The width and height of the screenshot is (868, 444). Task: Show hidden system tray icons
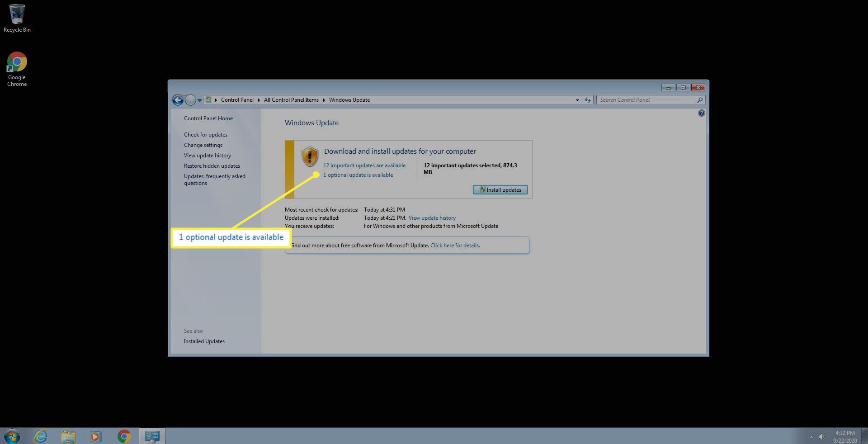(811, 437)
